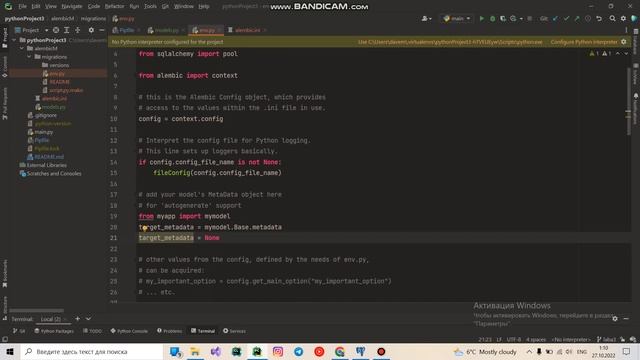Collapse all items in Project panel
640x360 pixels.
pyautogui.click(x=78, y=30)
